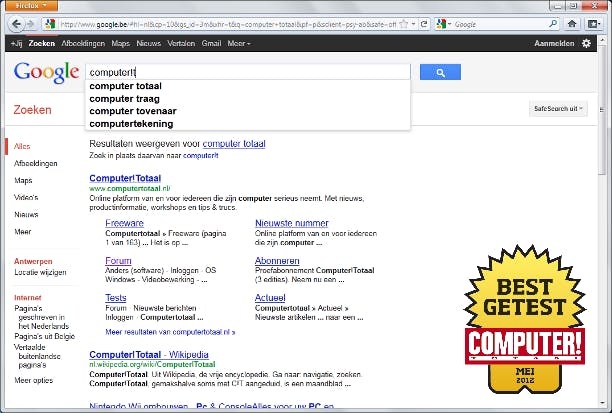Select Afbeeldingen in the left sidebar

pos(36,163)
